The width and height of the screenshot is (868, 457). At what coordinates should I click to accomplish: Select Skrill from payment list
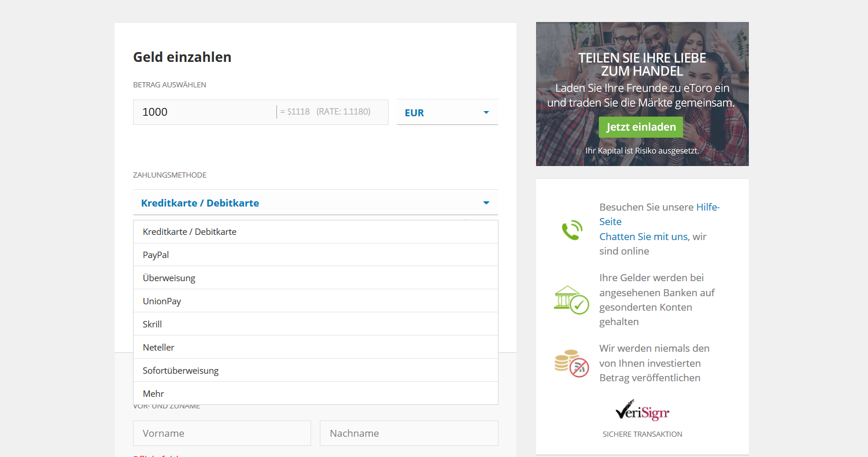pos(316,324)
